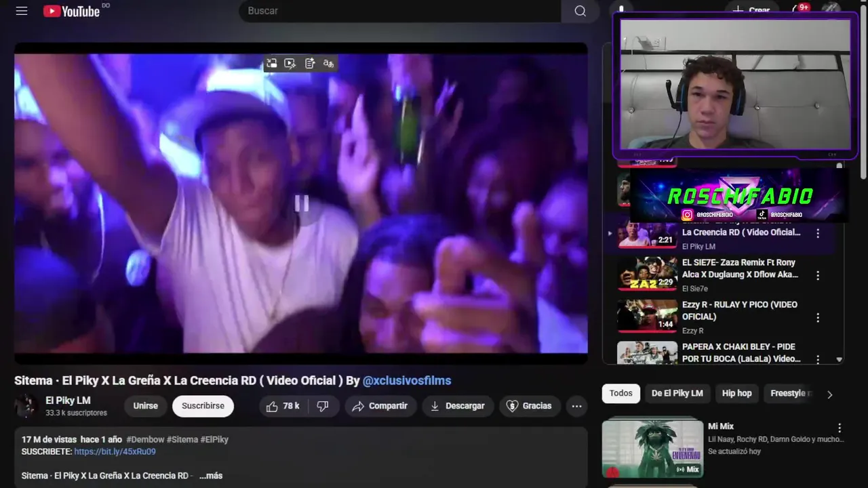Image resolution: width=868 pixels, height=488 pixels.
Task: Open PAPERA X CHAKI BLEY video thumbnail
Action: (x=647, y=353)
